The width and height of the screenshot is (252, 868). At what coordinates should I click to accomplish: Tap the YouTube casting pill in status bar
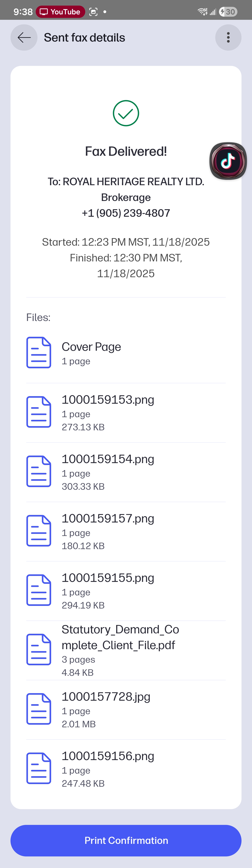tap(60, 12)
